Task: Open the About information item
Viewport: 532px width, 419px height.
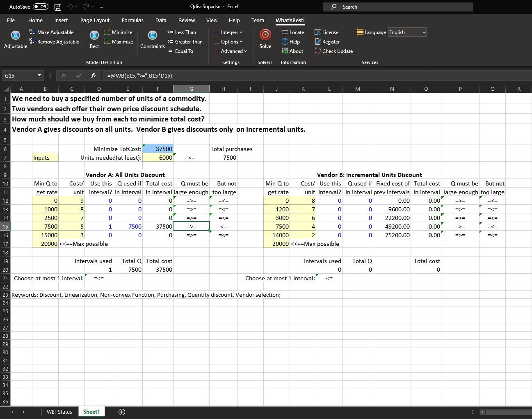Action: tap(292, 51)
